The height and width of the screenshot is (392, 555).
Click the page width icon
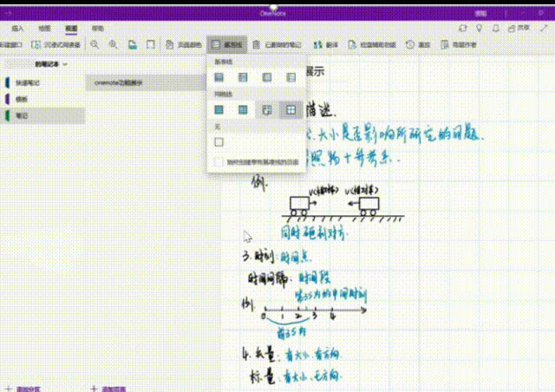pos(151,44)
